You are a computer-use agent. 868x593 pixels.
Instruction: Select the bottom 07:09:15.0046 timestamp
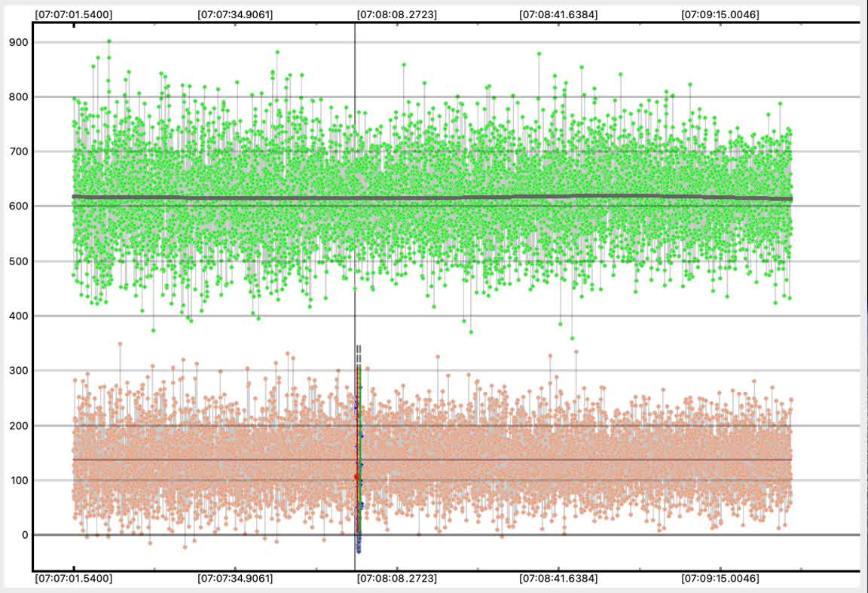click(720, 579)
